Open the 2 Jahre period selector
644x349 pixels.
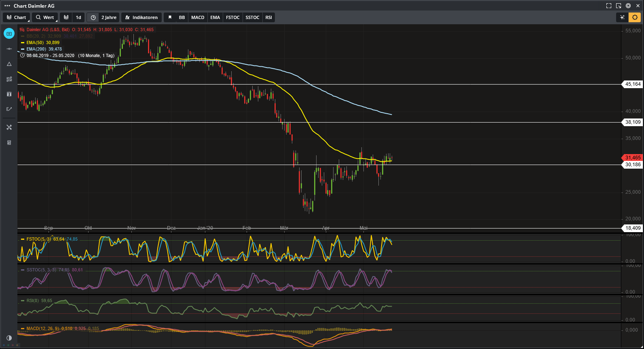[109, 17]
